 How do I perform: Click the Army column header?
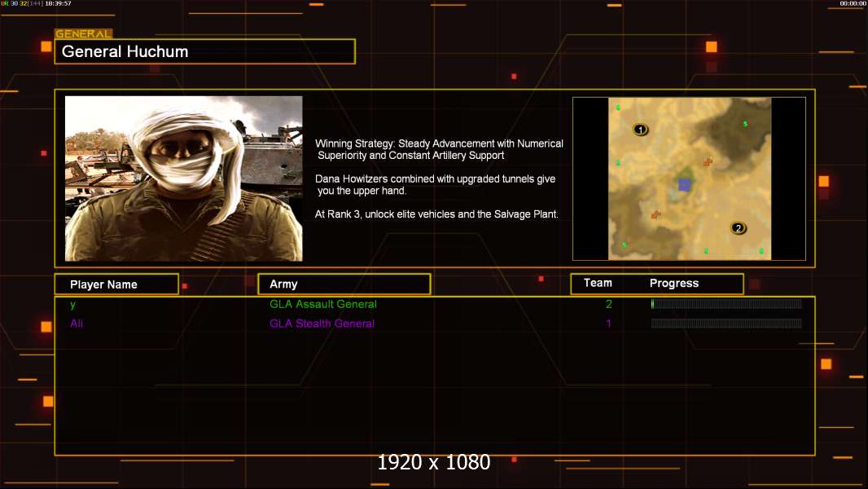pyautogui.click(x=344, y=284)
